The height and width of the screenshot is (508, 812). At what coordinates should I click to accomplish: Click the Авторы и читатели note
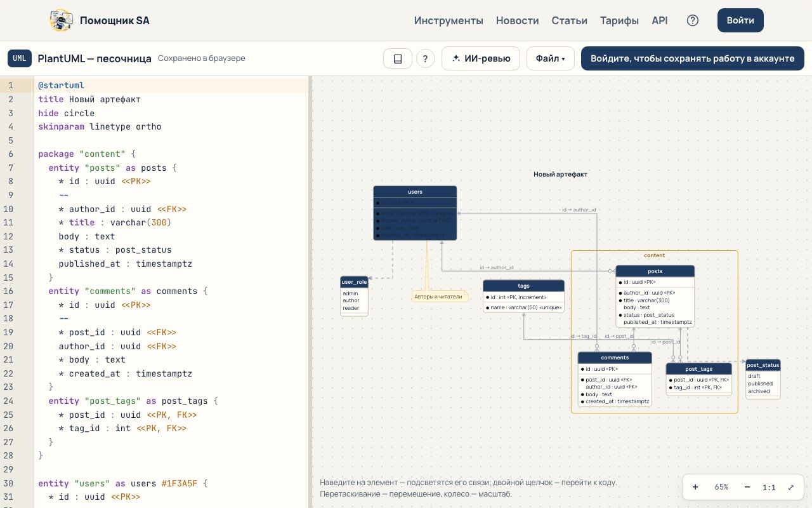pos(440,297)
